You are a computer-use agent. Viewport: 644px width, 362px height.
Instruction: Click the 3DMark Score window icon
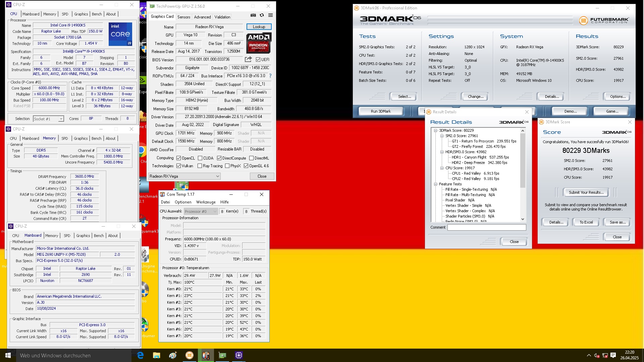point(541,122)
